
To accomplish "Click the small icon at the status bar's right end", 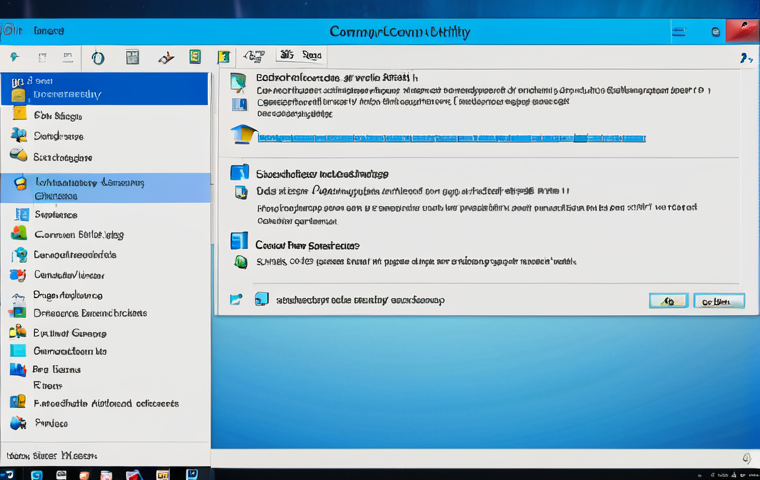I will coord(746,458).
